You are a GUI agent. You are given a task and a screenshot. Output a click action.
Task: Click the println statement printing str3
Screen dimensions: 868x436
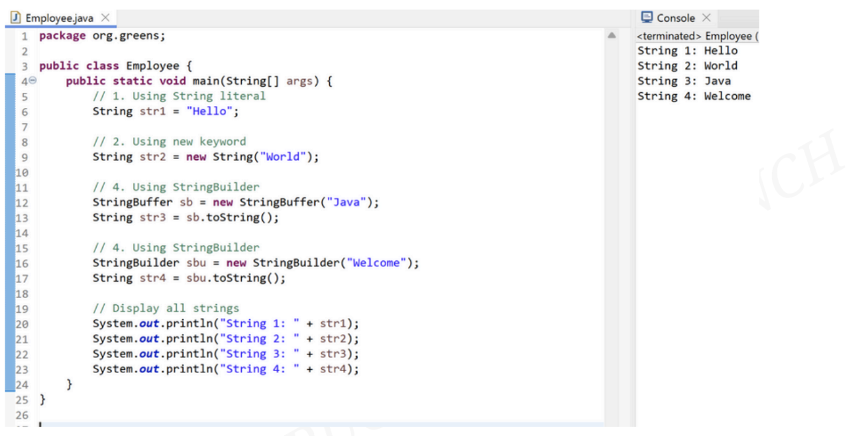point(225,354)
